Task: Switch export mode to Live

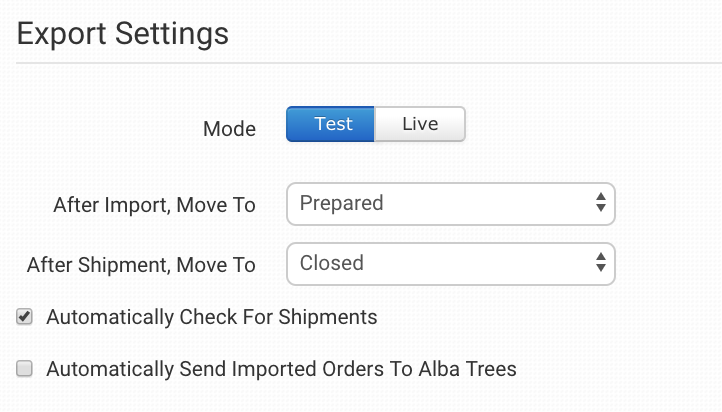Action: pyautogui.click(x=420, y=125)
